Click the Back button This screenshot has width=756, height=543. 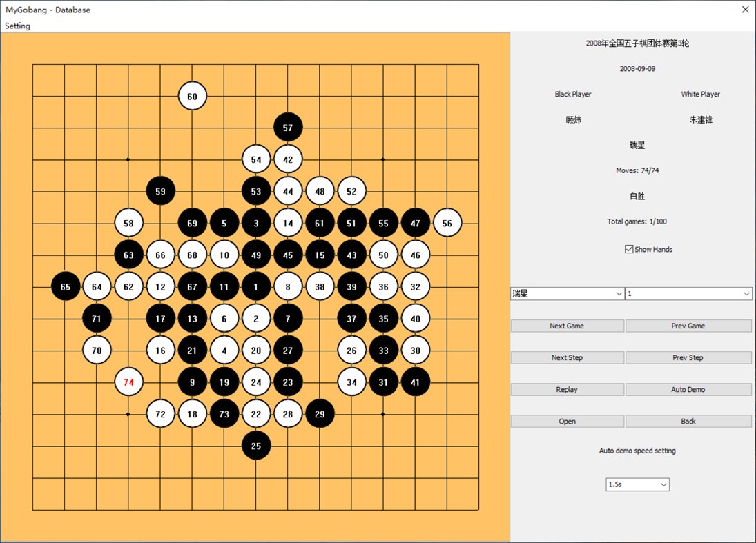tap(688, 421)
